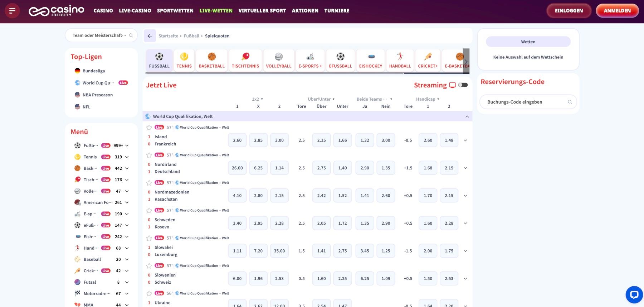Click the sports carousel horizontal scrollbar
Screen dimensions: 644x307
(x=275, y=73)
